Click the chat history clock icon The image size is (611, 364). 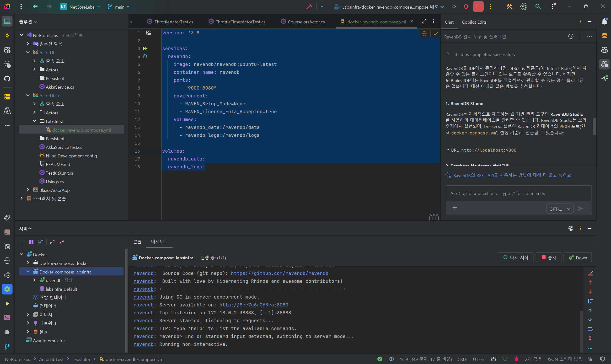point(571,36)
